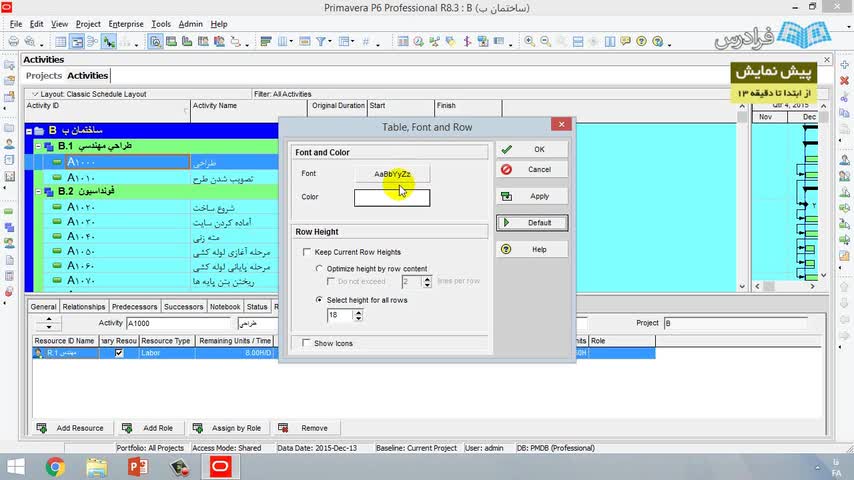
Task: Collapse the B.2 WBS group
Action: click(x=38, y=191)
